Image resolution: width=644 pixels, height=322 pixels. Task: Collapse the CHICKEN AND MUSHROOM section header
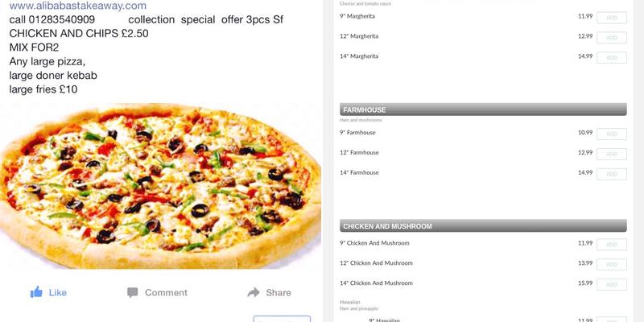[x=483, y=226]
